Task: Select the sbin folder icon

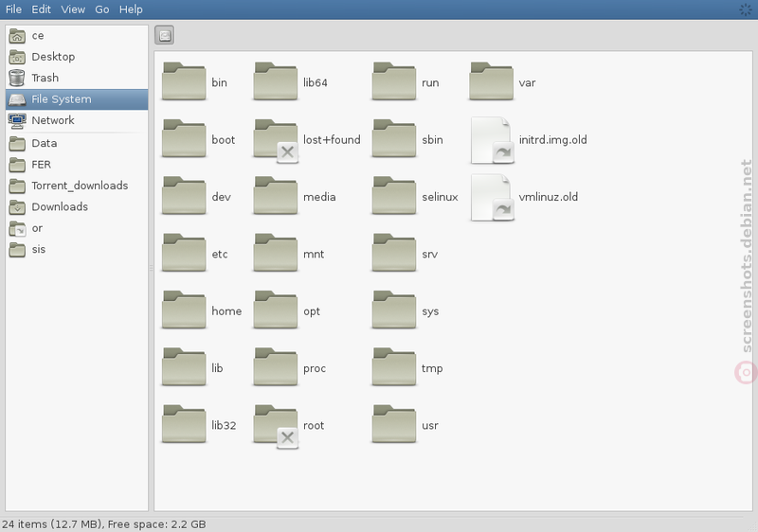Action: click(394, 138)
